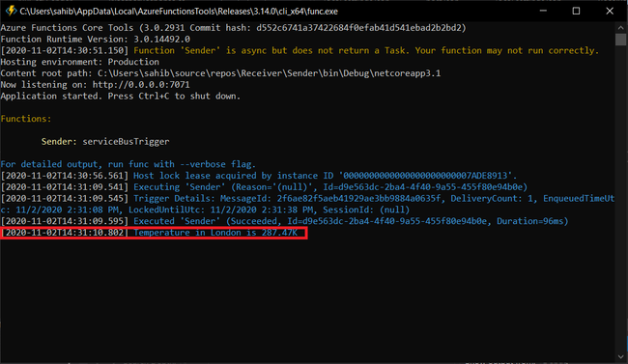Click the Application started message line

click(x=120, y=97)
